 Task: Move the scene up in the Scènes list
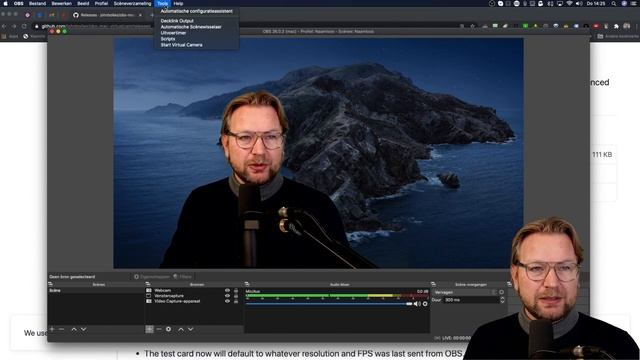click(x=74, y=329)
